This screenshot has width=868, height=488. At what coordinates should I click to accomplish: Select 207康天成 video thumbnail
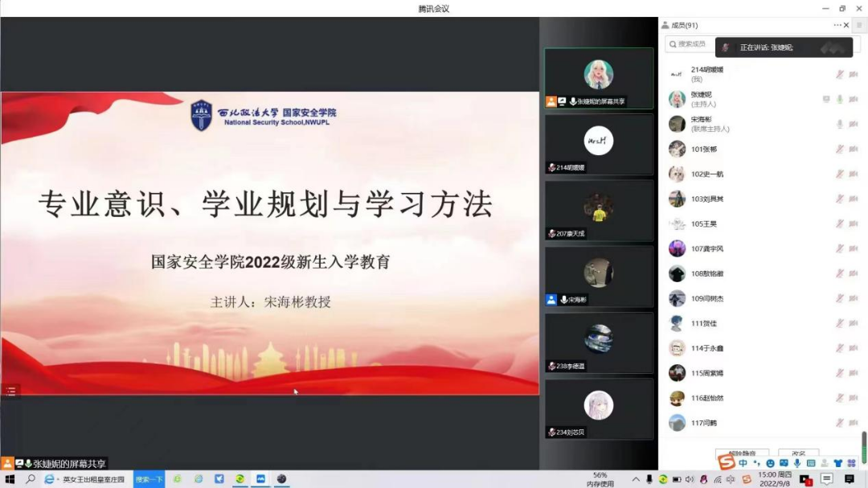pos(599,211)
